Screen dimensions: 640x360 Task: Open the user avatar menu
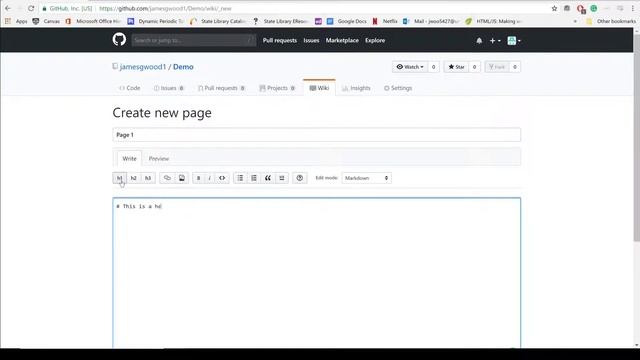514,40
